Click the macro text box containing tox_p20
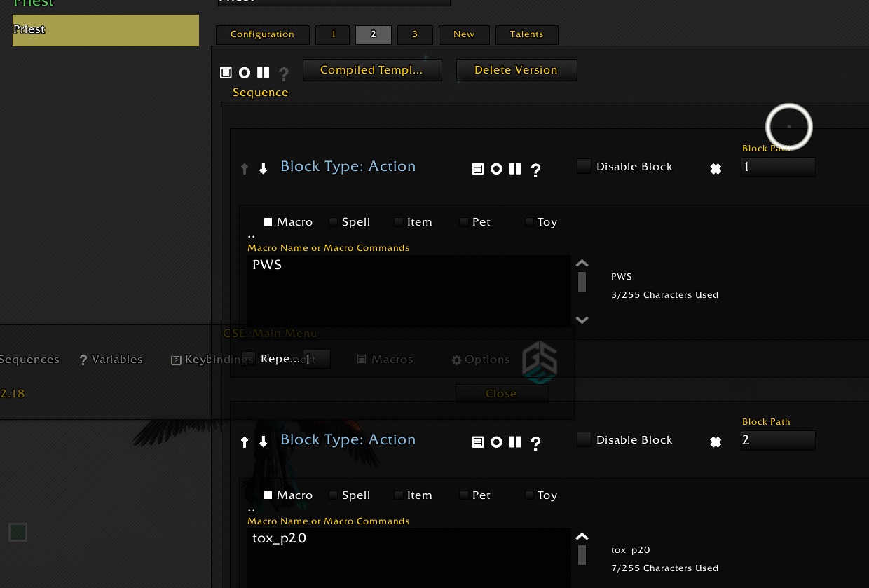Image resolution: width=869 pixels, height=588 pixels. click(x=409, y=558)
